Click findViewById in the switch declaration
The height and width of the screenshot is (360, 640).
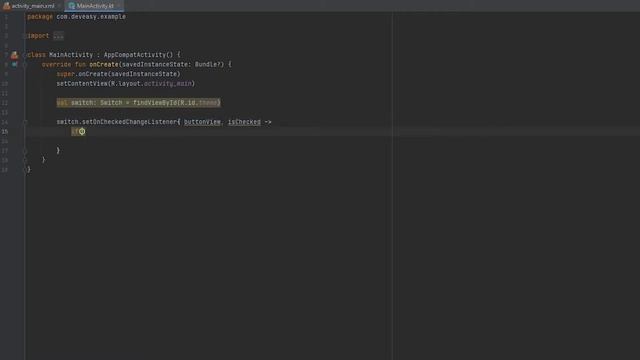pos(155,103)
